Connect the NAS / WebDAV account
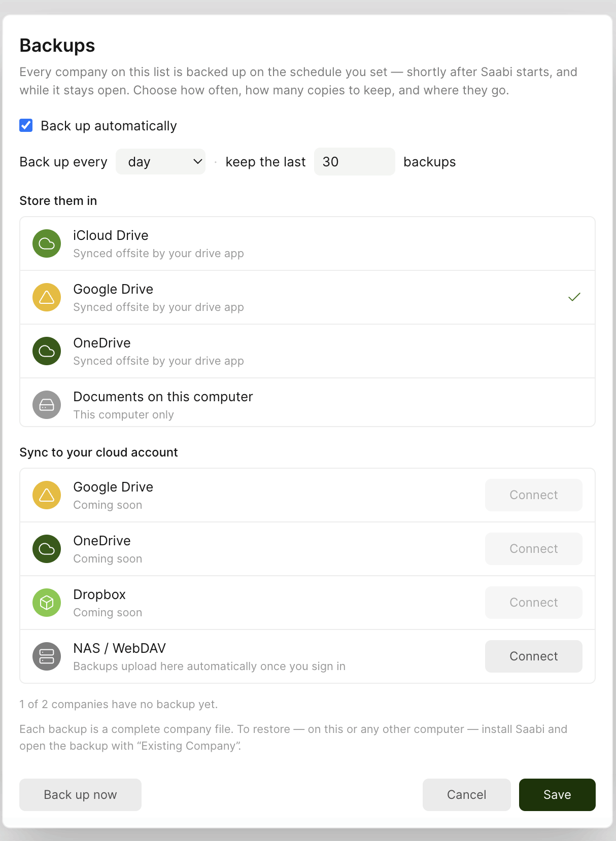The height and width of the screenshot is (841, 616). [x=534, y=656]
